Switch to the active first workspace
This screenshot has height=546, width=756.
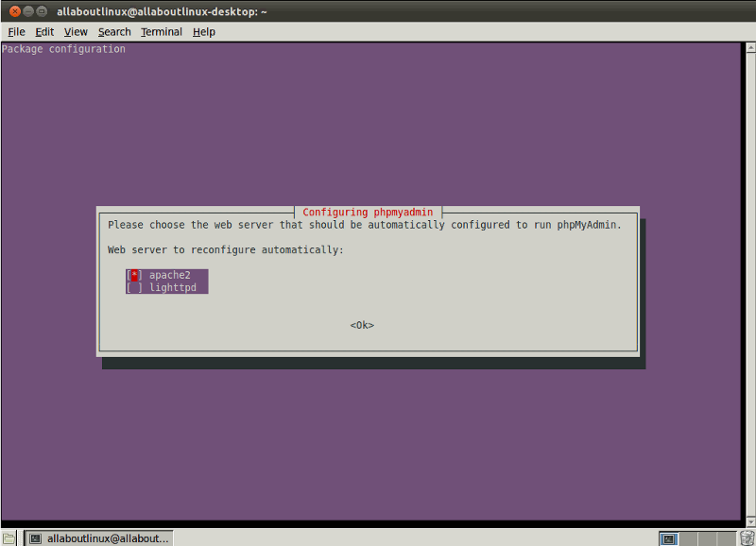click(x=668, y=538)
